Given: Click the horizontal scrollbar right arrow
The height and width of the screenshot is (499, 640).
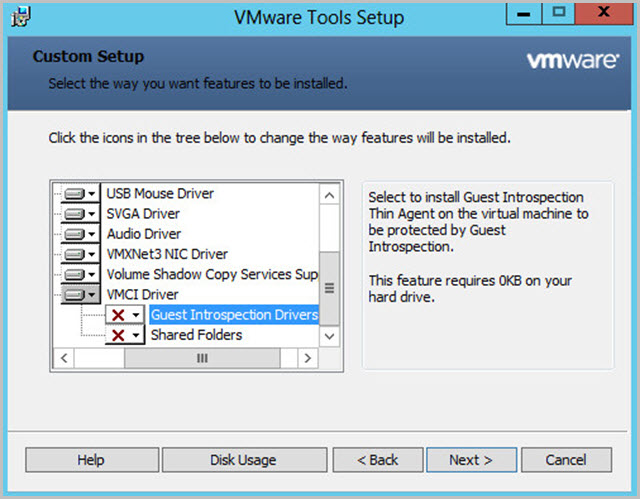Looking at the screenshot, I should (308, 358).
